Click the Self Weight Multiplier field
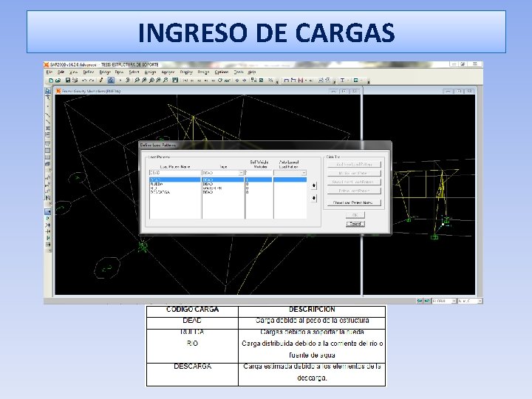Viewport: 532px width, 399px height. (259, 173)
